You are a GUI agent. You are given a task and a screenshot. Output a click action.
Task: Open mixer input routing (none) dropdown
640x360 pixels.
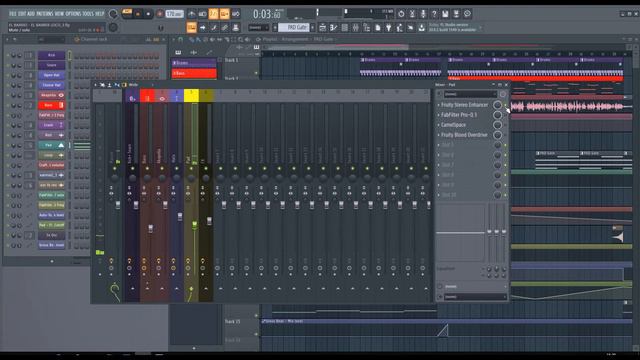click(470, 94)
